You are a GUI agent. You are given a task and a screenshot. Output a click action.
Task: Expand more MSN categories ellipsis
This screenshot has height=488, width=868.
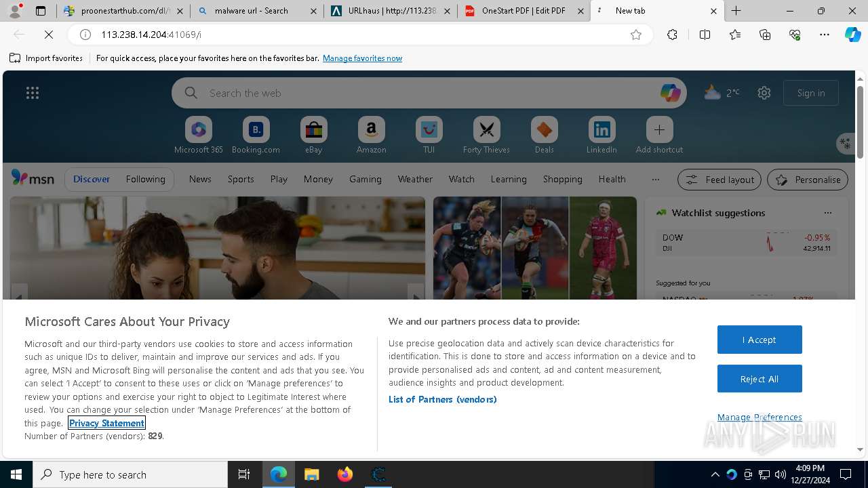click(x=655, y=179)
